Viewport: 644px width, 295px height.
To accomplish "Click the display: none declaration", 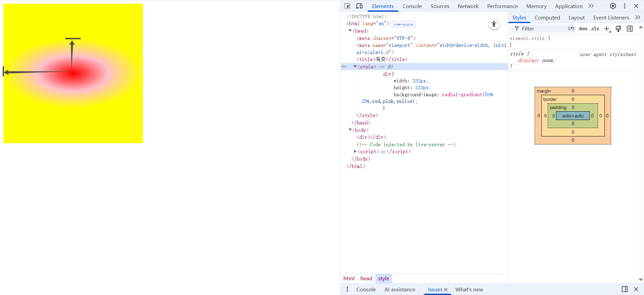I will coord(536,61).
